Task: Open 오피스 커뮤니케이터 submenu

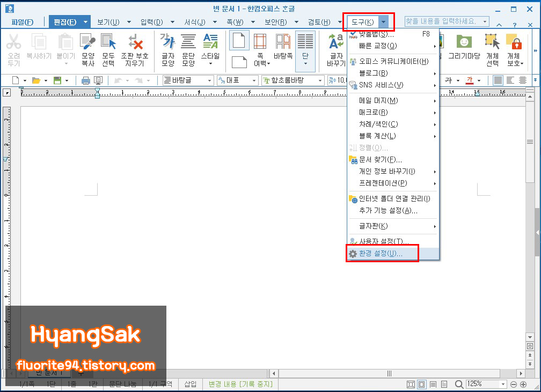Action: pyautogui.click(x=393, y=61)
